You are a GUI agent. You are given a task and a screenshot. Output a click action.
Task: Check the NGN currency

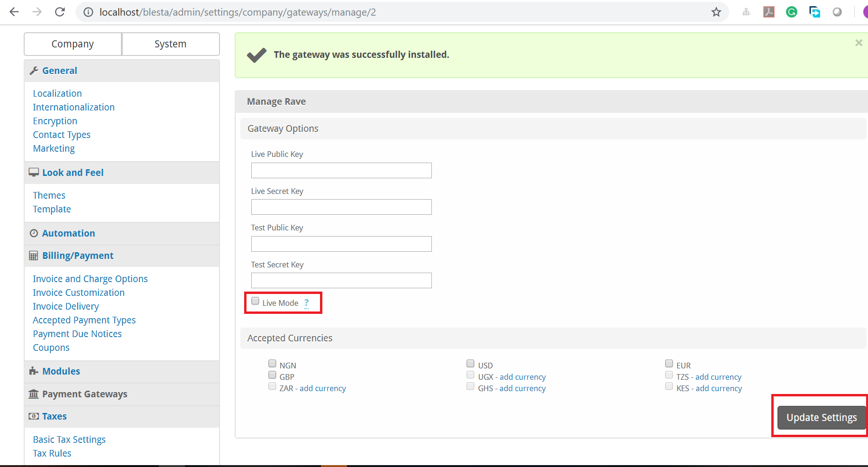tap(272, 364)
